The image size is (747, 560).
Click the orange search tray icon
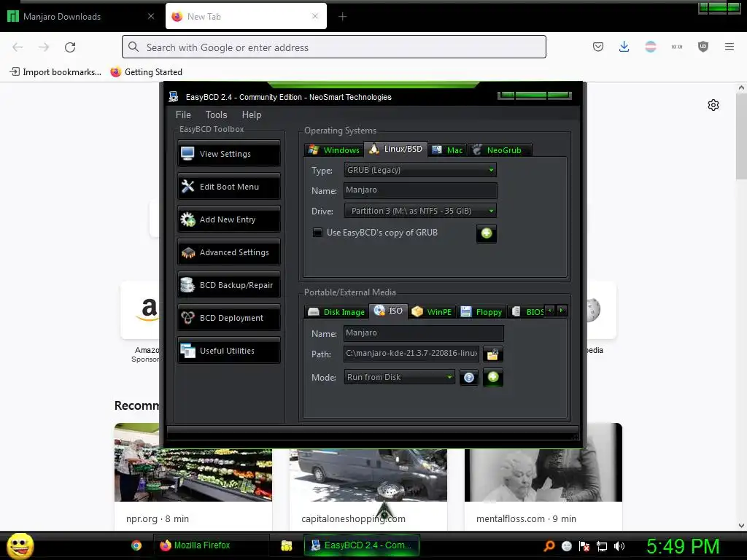pyautogui.click(x=549, y=546)
